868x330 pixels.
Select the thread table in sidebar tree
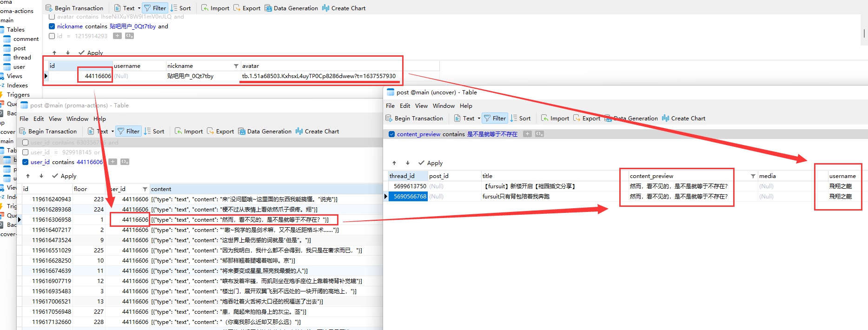(x=22, y=58)
